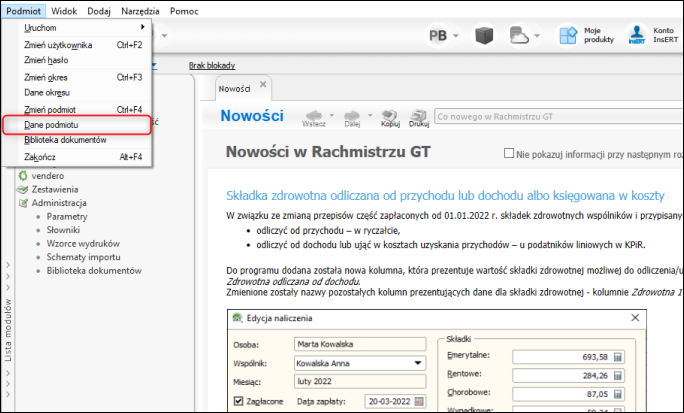The image size is (684, 413).
Task: Open cloud server dropdown arrow
Action: point(537,35)
